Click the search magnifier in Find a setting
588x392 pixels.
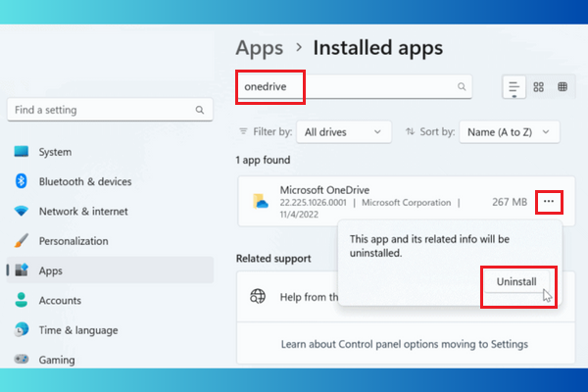(x=200, y=110)
